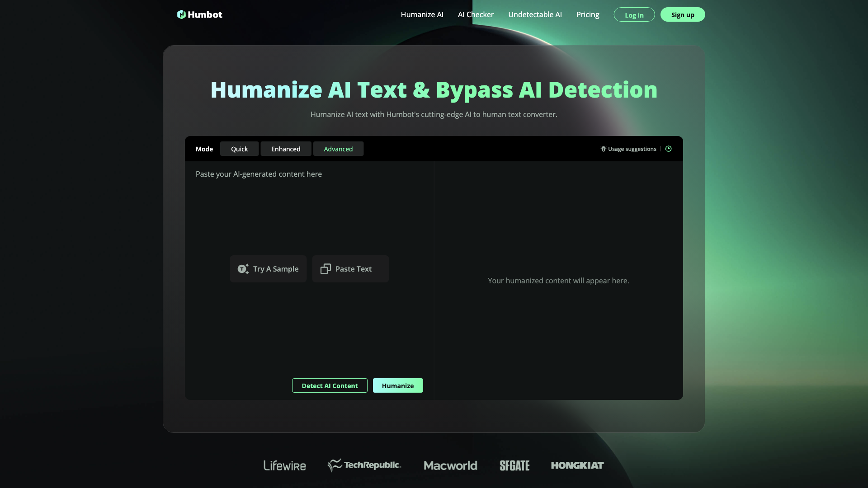The height and width of the screenshot is (488, 868).
Task: Expand the Pricing dropdown
Action: click(588, 14)
